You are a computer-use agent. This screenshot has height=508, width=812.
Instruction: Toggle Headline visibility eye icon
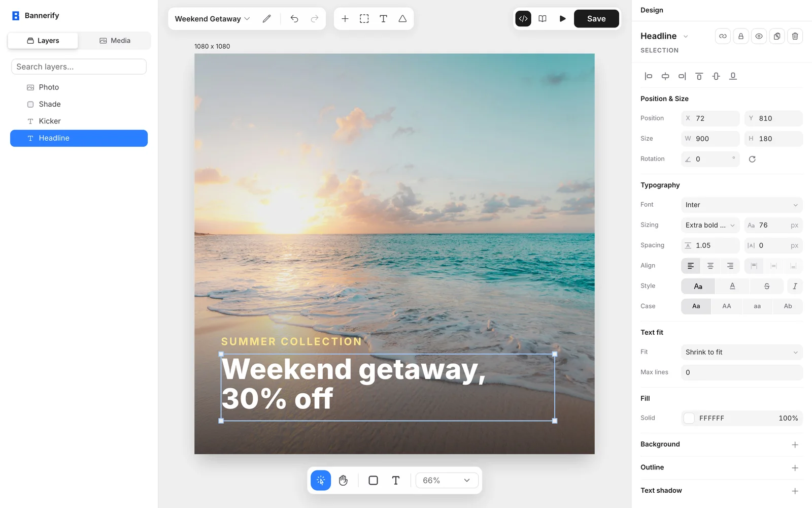[759, 36]
